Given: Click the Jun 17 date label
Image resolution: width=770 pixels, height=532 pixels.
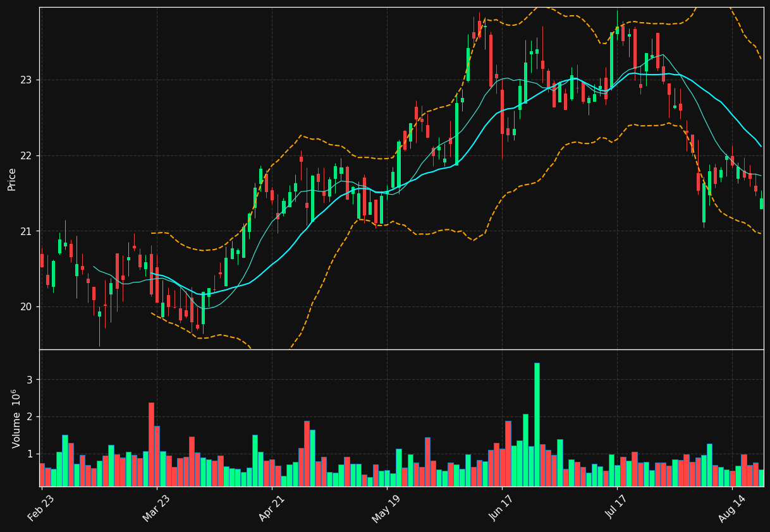Looking at the screenshot, I should (x=501, y=509).
